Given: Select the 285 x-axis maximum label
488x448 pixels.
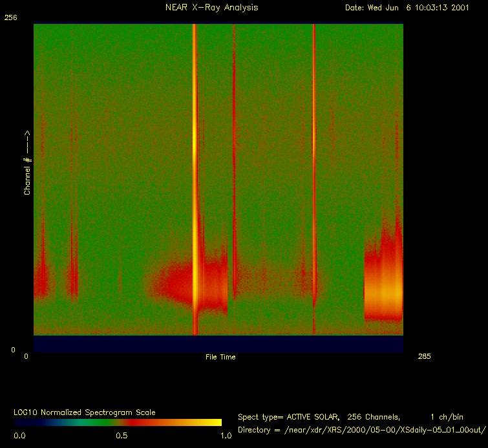Looking at the screenshot, I should [424, 356].
